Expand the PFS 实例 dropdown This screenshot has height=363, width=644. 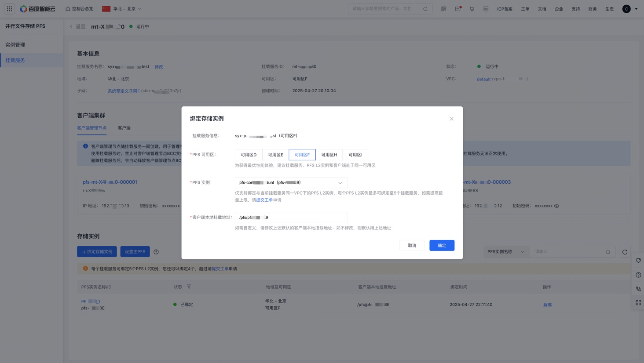point(291,182)
